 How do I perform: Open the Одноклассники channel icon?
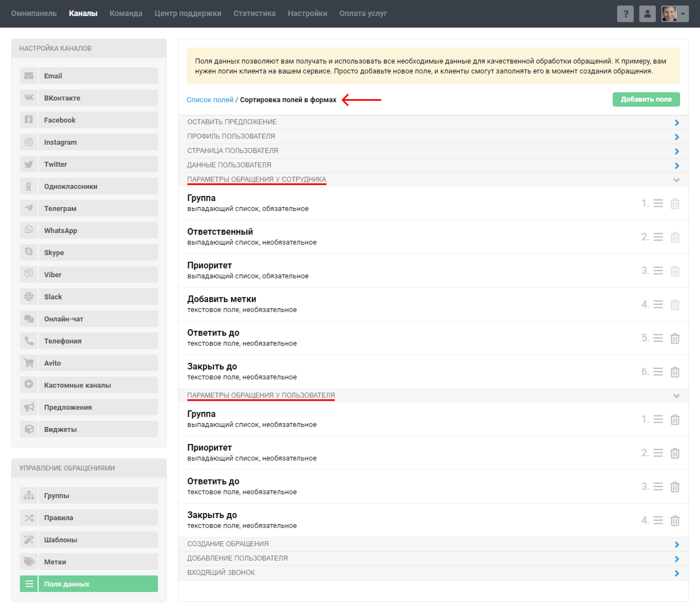tap(29, 186)
